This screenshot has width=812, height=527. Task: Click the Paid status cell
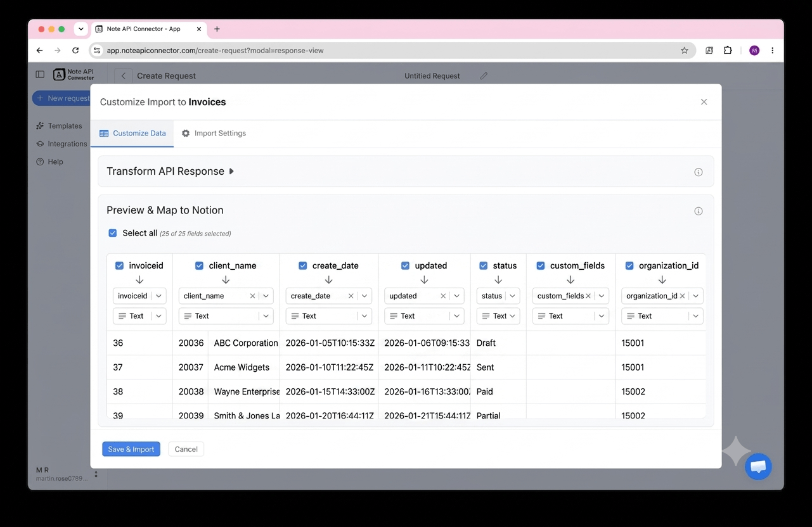498,391
